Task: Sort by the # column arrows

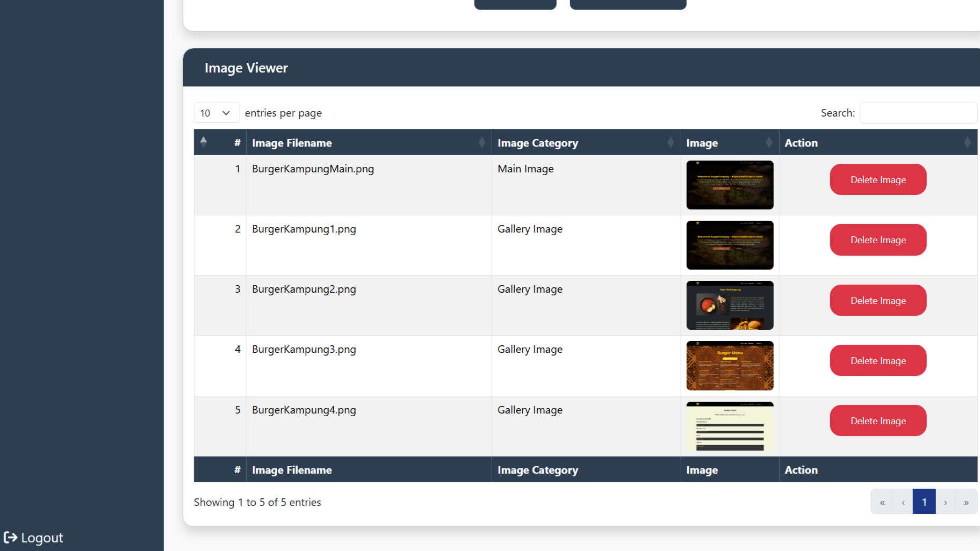Action: 204,142
